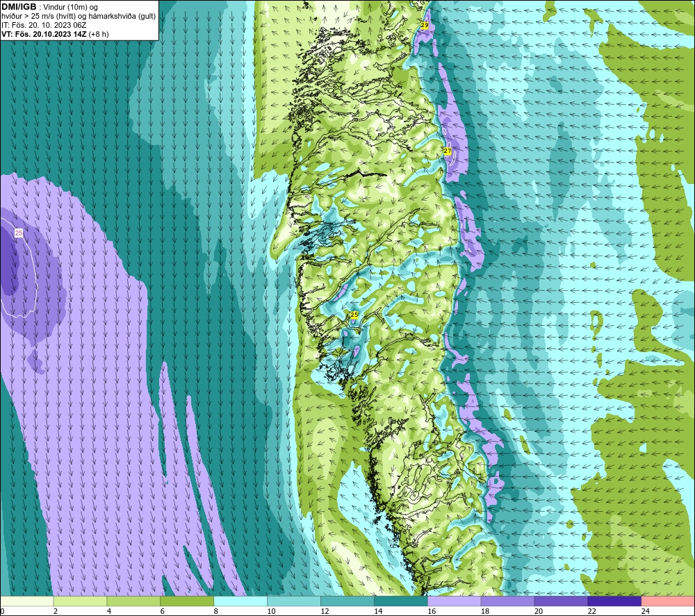This screenshot has height=616, width=695.
Task: Click the white contour label 25 offshore
Action: click(x=19, y=233)
